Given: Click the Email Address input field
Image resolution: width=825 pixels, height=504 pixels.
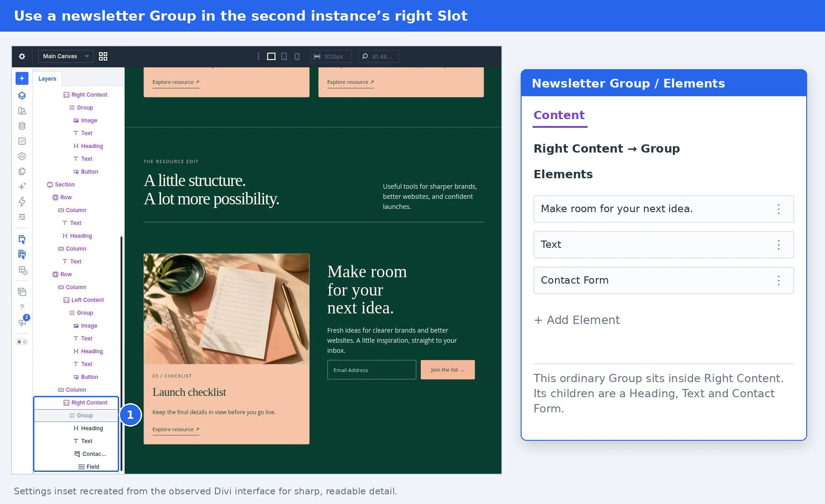Looking at the screenshot, I should pyautogui.click(x=371, y=370).
